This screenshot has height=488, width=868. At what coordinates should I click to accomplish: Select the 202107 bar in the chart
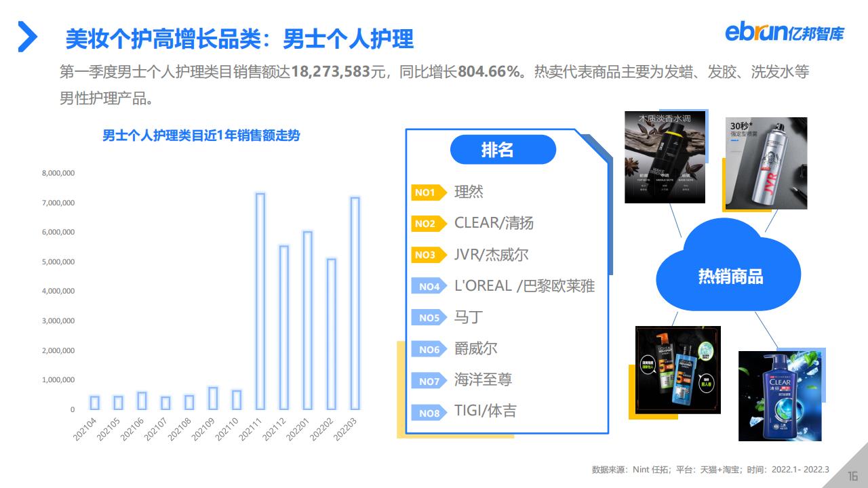coord(165,403)
